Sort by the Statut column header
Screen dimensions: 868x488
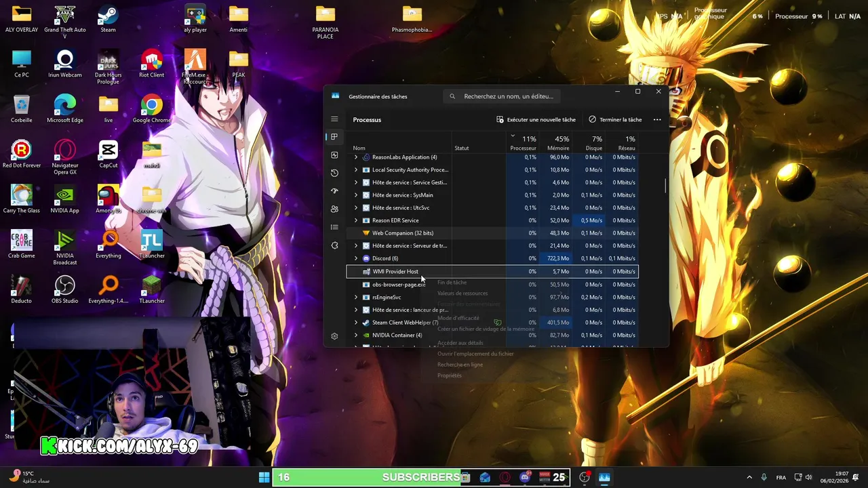pos(479,142)
